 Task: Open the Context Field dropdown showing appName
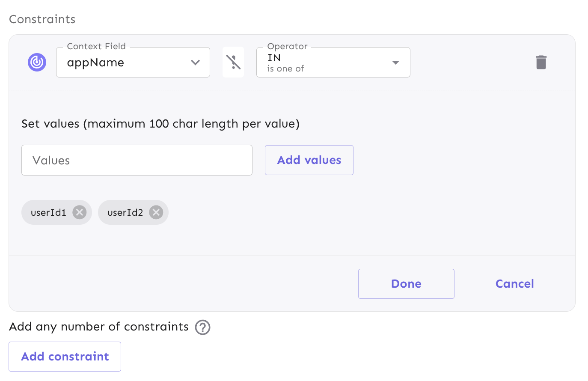(133, 62)
